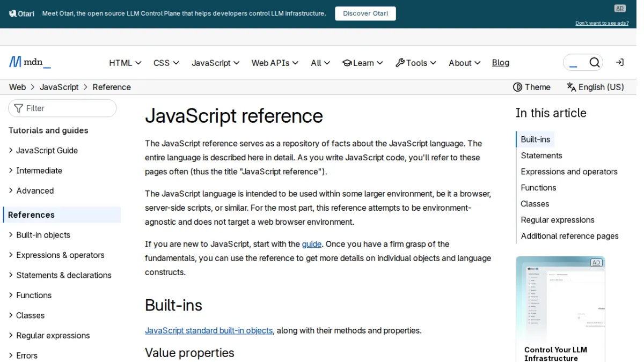The width and height of the screenshot is (644, 362).
Task: Click the log in arrow icon
Action: (620, 63)
